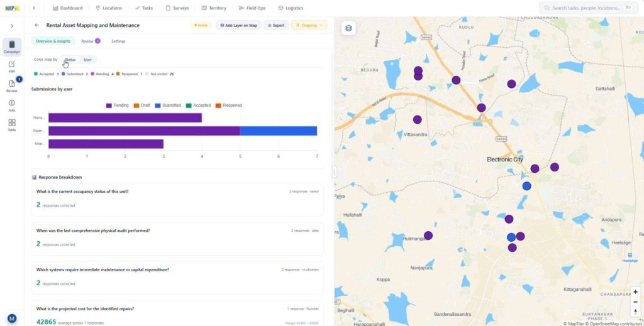Viewport: 644px width, 326px height.
Task: Click the top bar back chevron button
Action: click(34, 8)
